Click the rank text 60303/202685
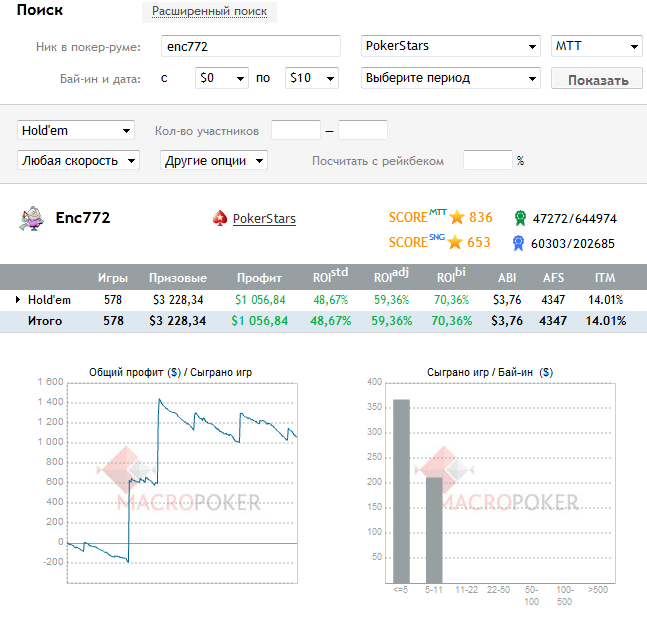The width and height of the screenshot is (647, 617). point(573,244)
